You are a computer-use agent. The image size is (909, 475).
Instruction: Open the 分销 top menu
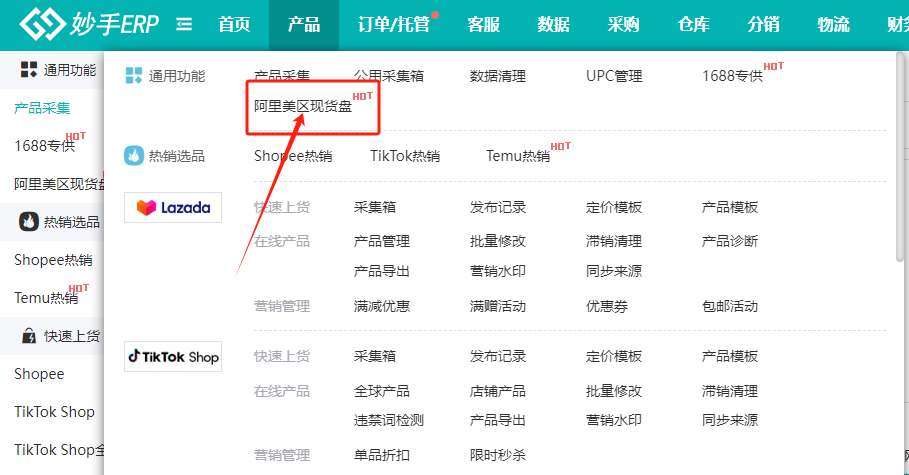point(763,24)
